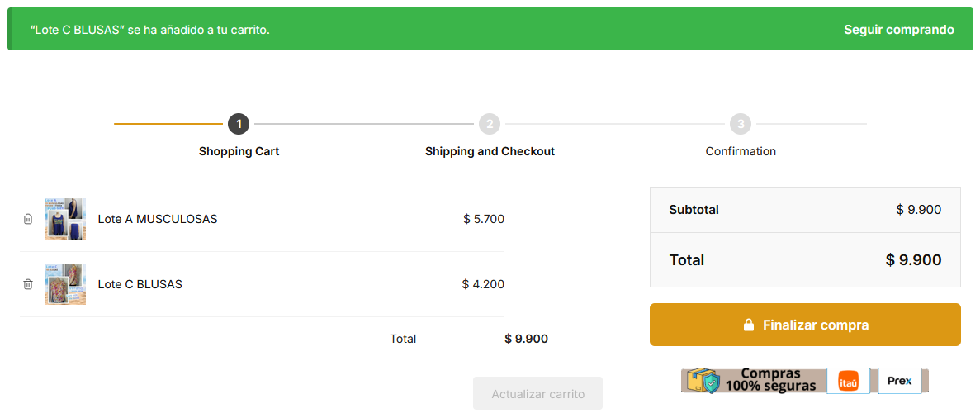Remove Lote A MUSCULOSAS with trash icon
Viewport: 980px width, 418px height.
coord(28,219)
